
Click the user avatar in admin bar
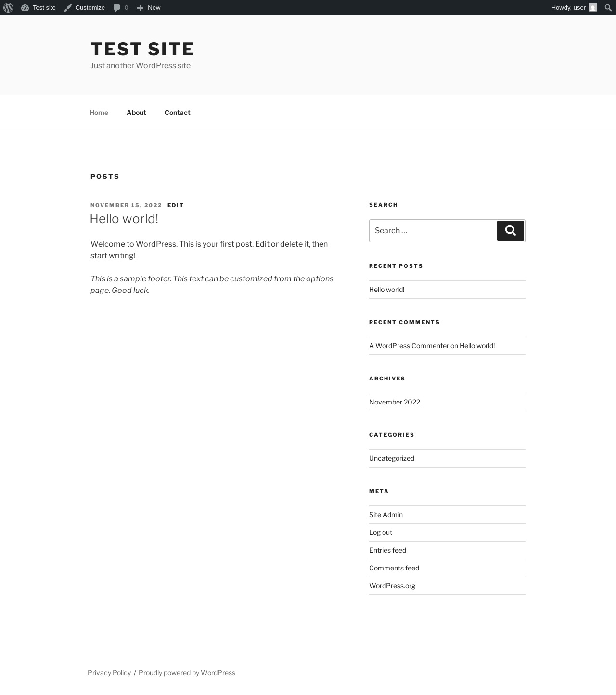point(593,8)
